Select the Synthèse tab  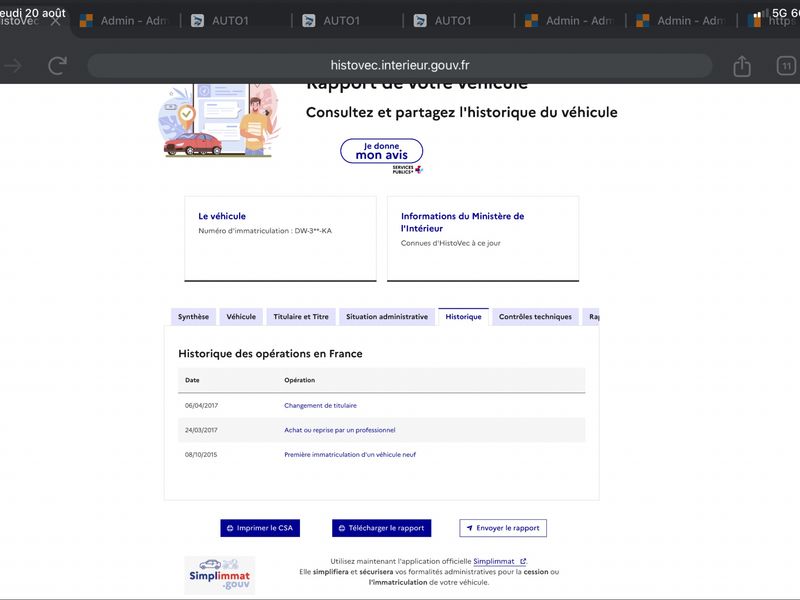tap(193, 317)
